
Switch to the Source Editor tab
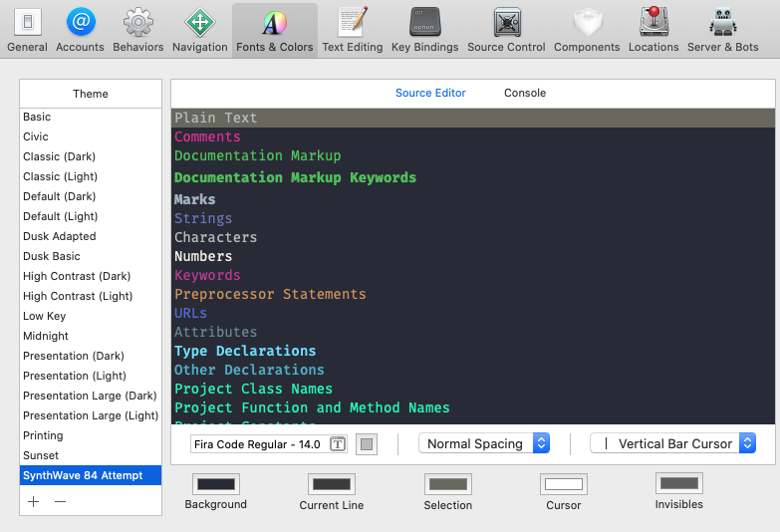[430, 93]
